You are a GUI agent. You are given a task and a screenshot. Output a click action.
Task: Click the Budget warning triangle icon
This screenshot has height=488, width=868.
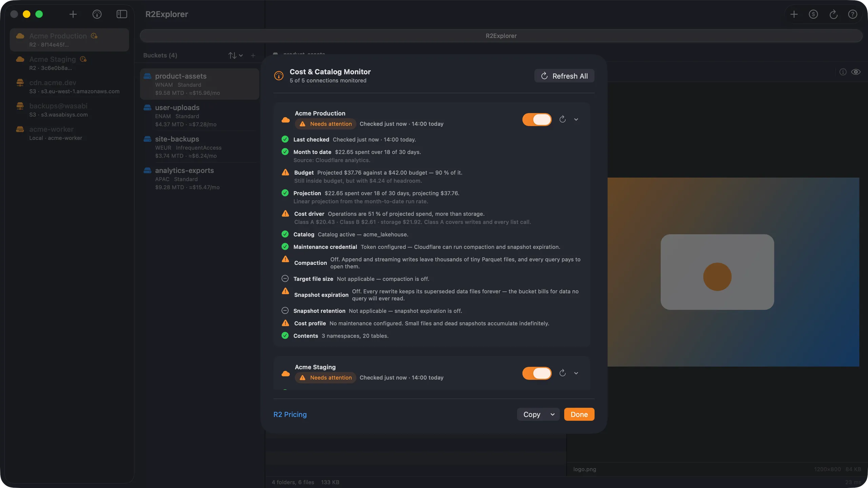coord(285,172)
